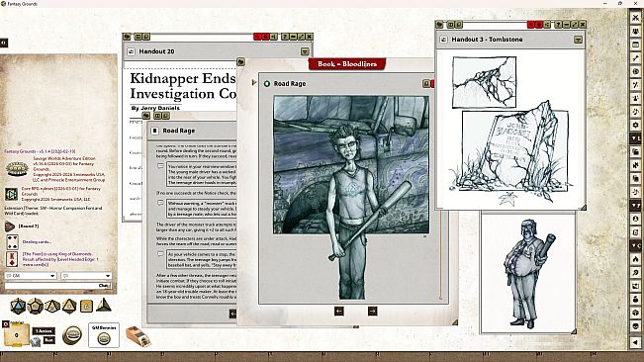Click the first red button on the Handout 20 toolbar
The image size is (644, 362).
(257, 37)
